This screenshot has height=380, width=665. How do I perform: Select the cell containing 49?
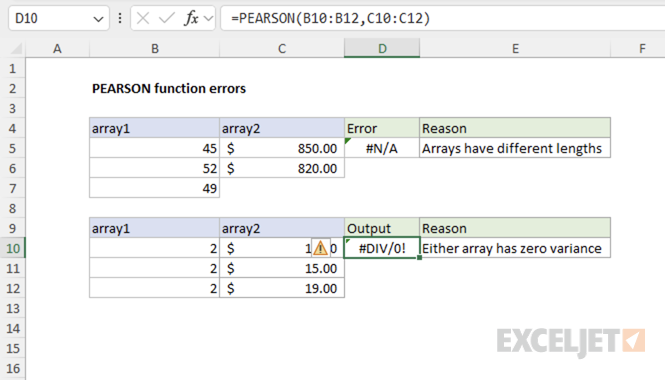[154, 188]
